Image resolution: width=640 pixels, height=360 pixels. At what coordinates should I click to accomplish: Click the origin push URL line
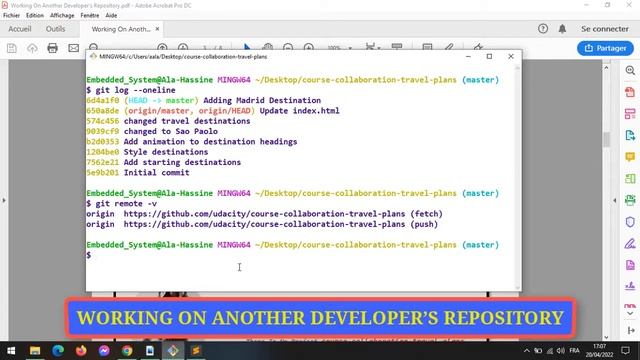tap(262, 224)
